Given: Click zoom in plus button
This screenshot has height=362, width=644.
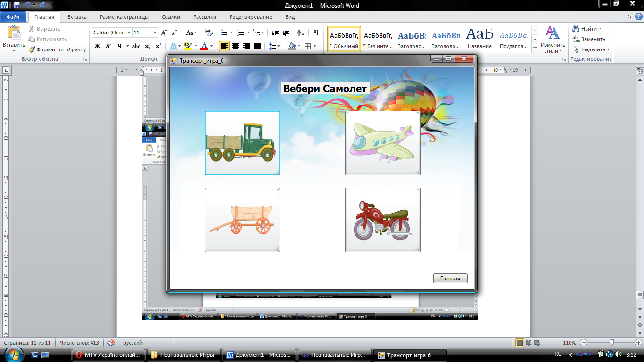Looking at the screenshot, I should 639,343.
